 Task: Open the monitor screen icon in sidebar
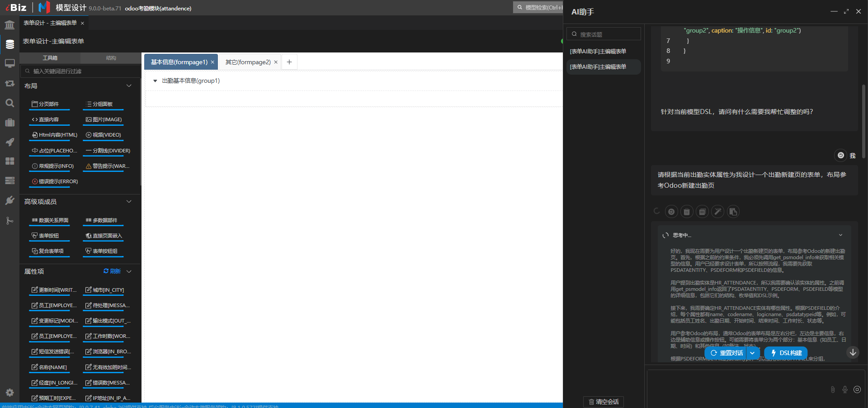pos(9,64)
